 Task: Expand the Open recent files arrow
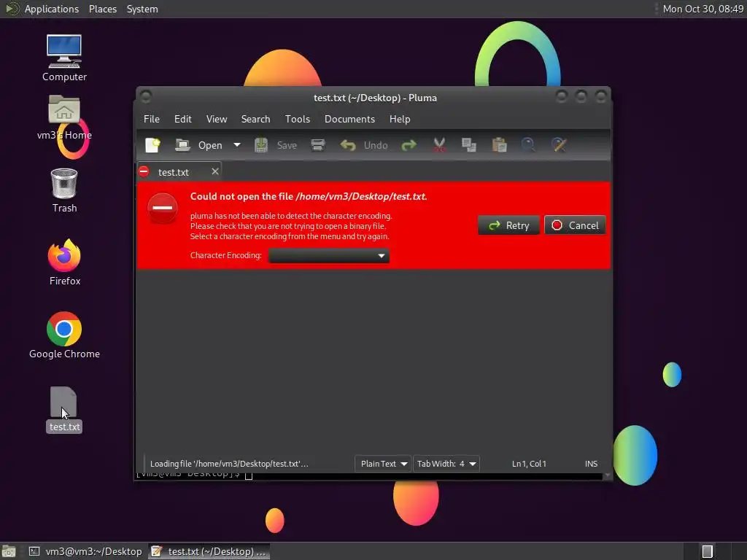pyautogui.click(x=237, y=145)
